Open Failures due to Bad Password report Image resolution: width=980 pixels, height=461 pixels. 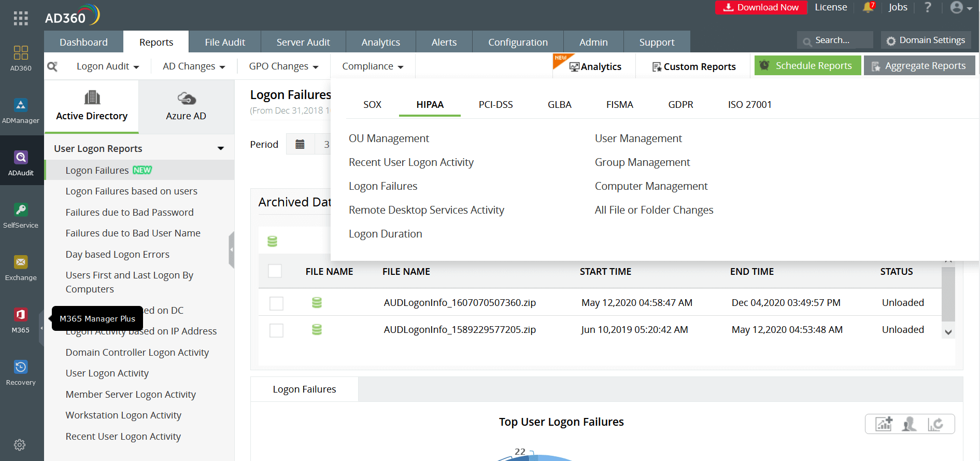129,212
